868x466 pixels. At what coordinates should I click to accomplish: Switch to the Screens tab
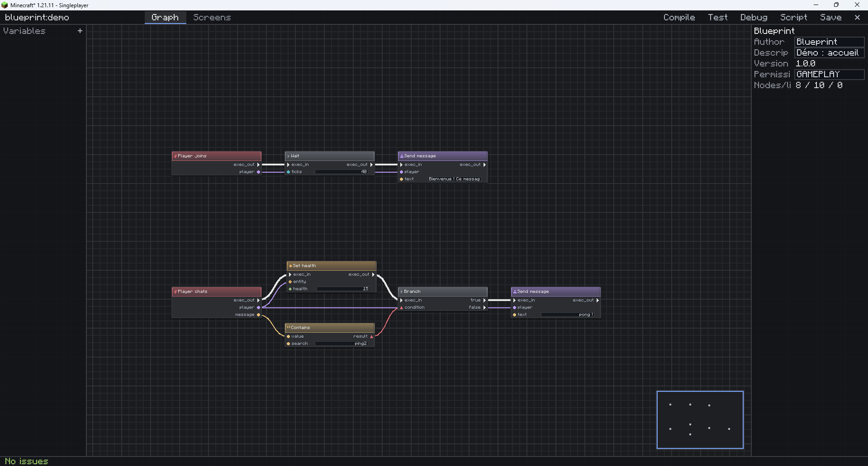(x=212, y=17)
